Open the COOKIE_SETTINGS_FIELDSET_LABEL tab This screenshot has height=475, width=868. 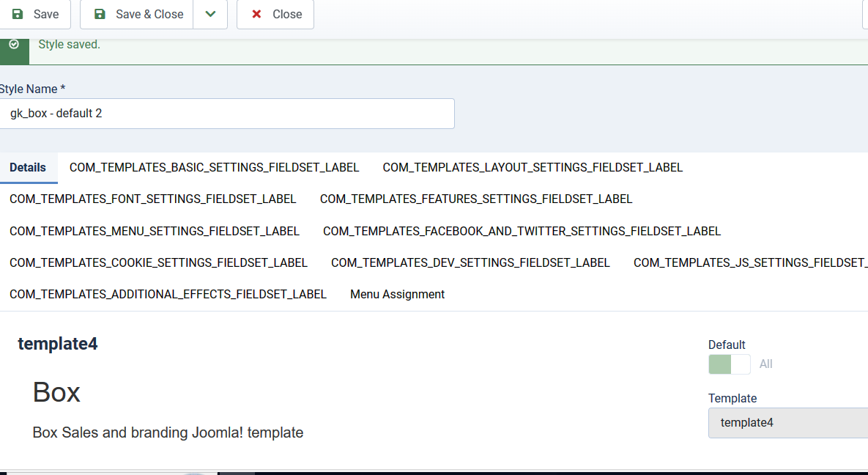click(x=158, y=262)
